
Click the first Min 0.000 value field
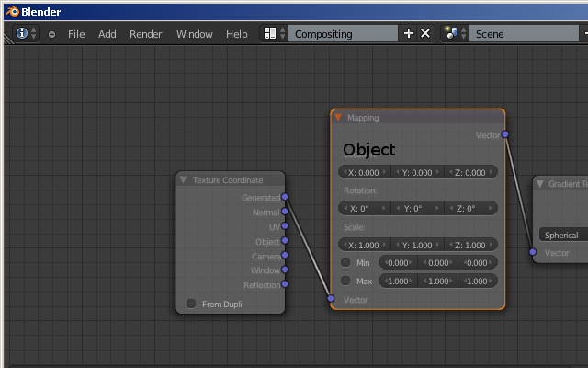[x=398, y=262]
